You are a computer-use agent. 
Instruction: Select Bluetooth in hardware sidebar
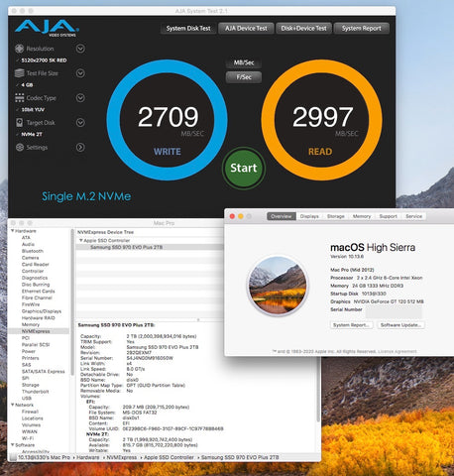[x=33, y=251]
